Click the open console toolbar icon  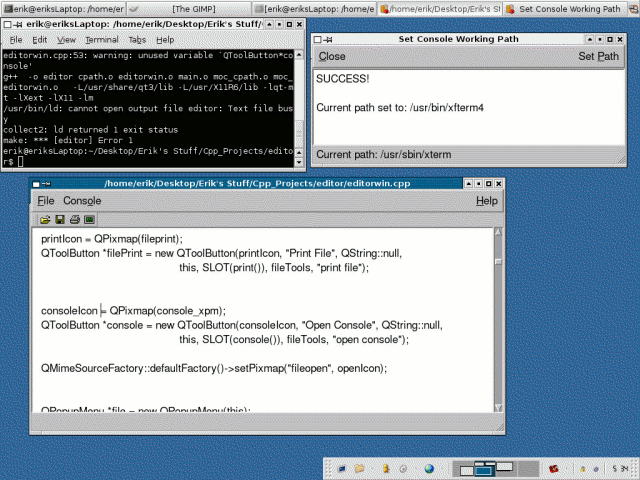point(89,218)
